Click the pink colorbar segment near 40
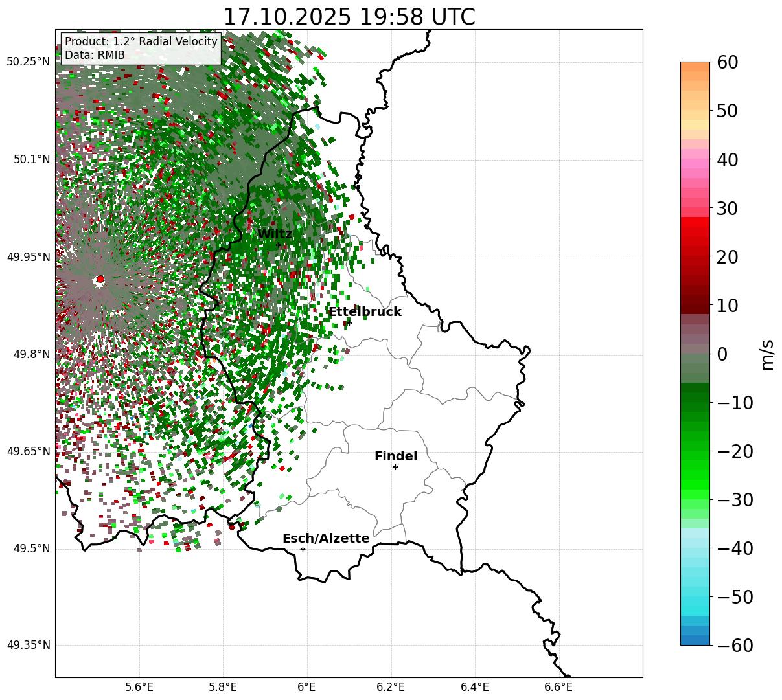Viewport: 782px width, 700px height. (695, 163)
